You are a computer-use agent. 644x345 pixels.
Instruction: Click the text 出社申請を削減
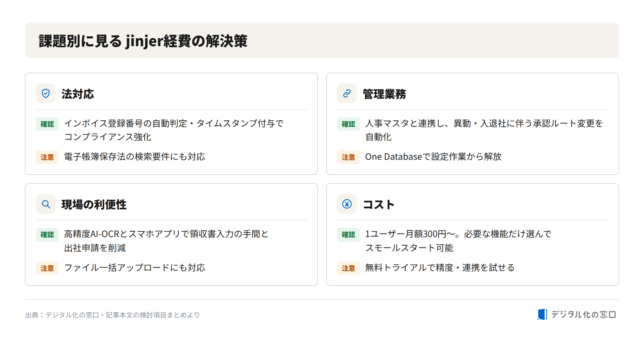pyautogui.click(x=95, y=248)
